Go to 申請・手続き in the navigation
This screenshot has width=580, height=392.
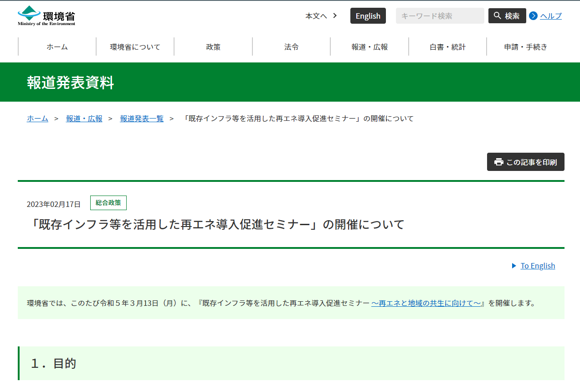point(525,46)
